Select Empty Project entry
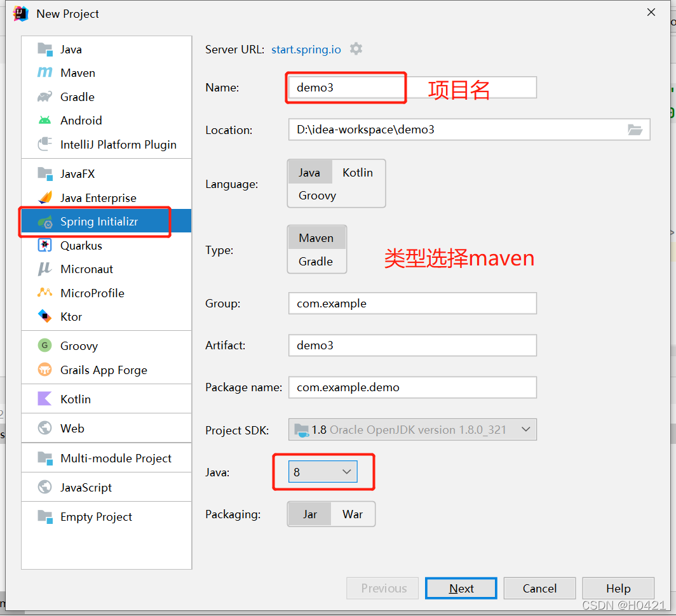The width and height of the screenshot is (676, 616). click(107, 517)
